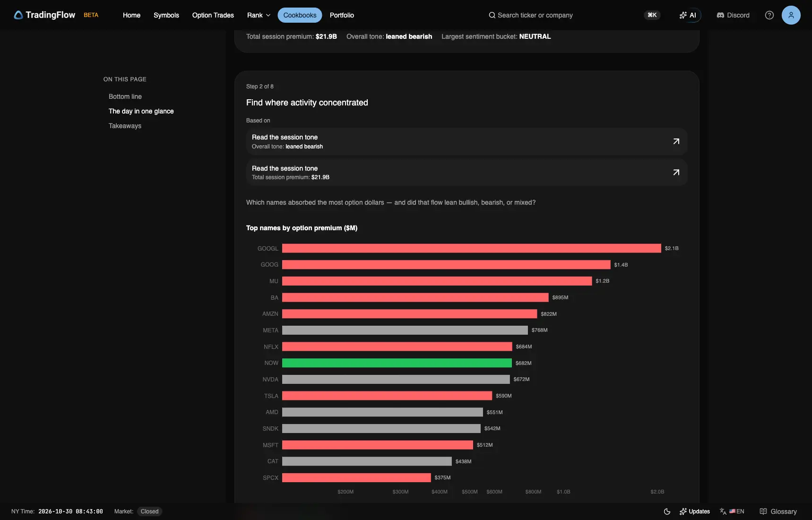Viewport: 812px width, 520px height.
Task: Click the Step 2 of 8 label
Action: (x=260, y=87)
